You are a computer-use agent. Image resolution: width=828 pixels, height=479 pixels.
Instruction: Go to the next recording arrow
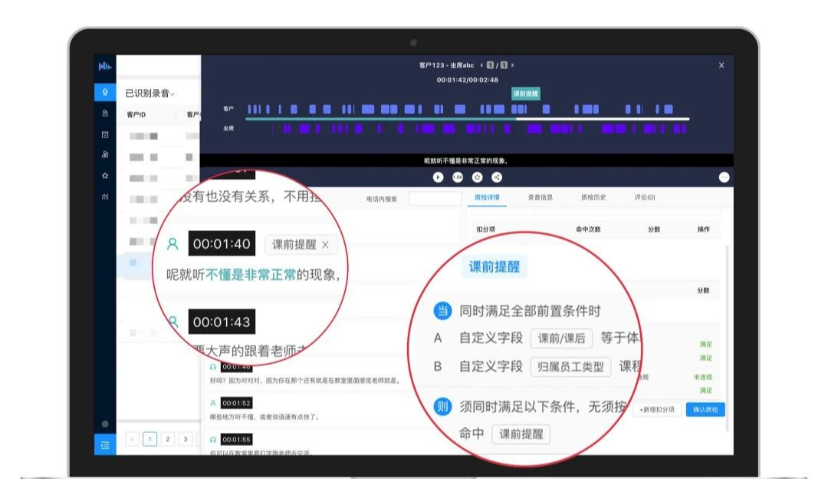coord(512,65)
